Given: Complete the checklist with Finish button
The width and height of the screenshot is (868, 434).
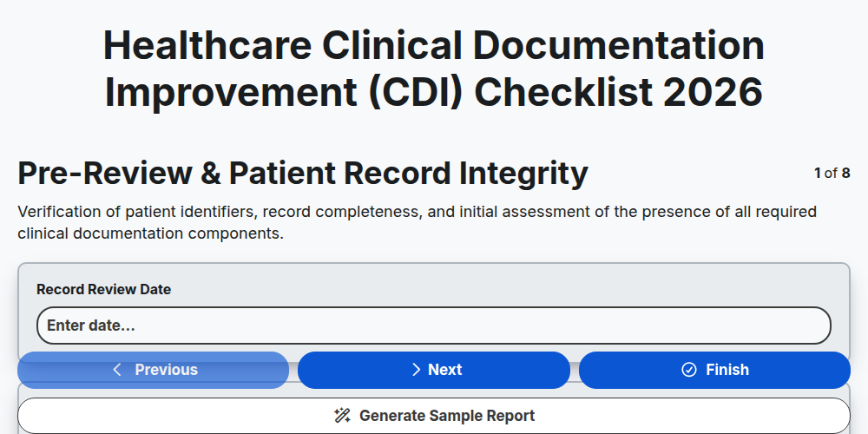Looking at the screenshot, I should tap(714, 370).
